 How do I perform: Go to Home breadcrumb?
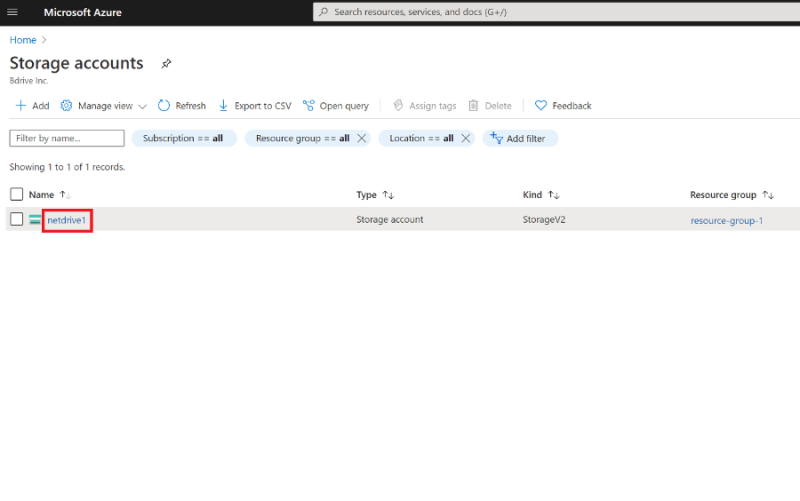coord(23,40)
